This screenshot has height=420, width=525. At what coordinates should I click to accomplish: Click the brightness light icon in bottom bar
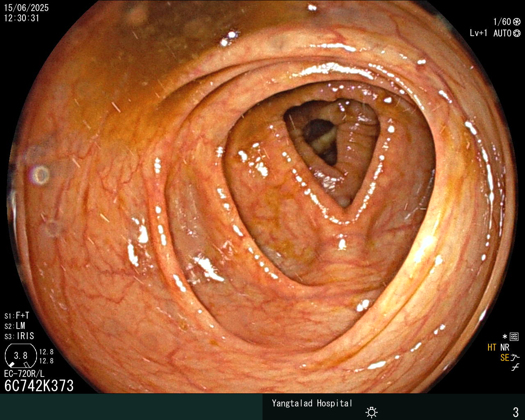372,412
